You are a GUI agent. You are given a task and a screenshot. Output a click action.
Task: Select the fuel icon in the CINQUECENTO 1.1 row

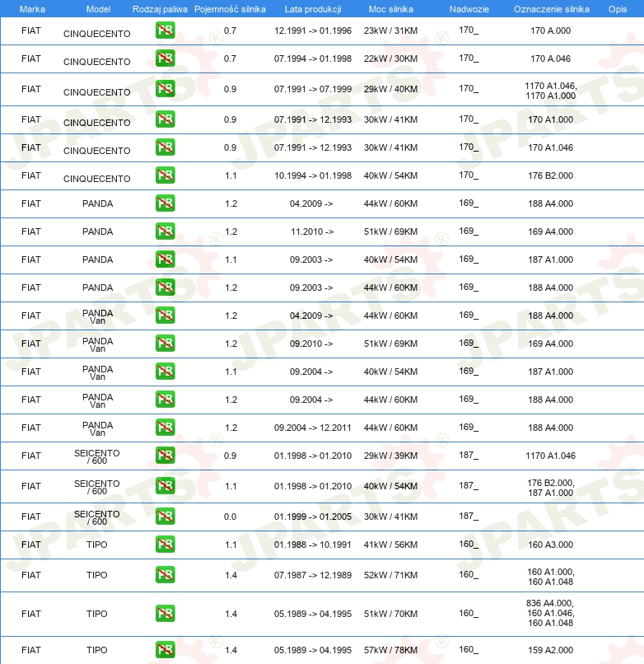(166, 175)
